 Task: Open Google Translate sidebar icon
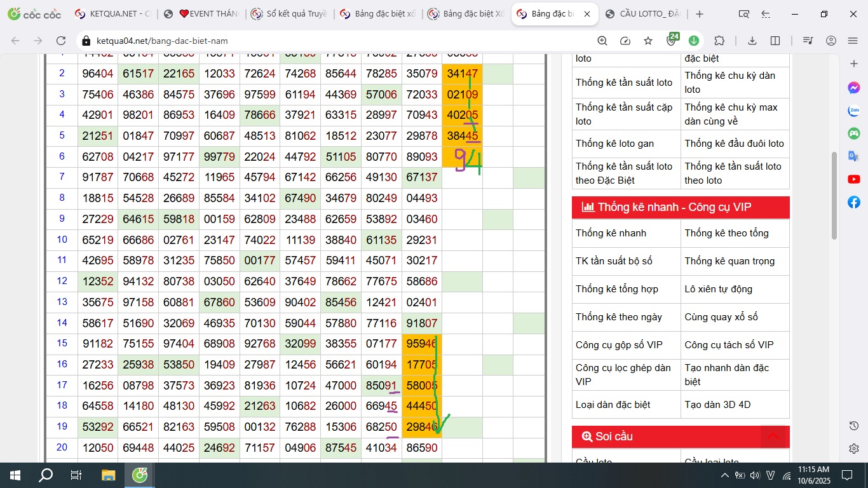[x=854, y=156]
